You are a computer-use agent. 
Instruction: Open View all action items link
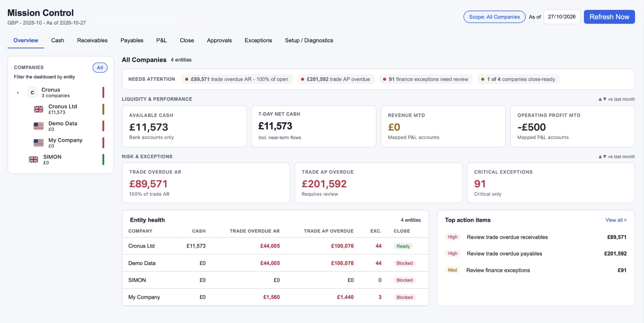tap(616, 220)
